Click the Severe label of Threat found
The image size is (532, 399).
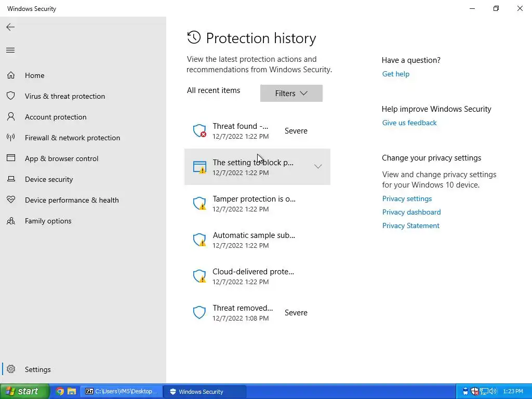coord(296,131)
